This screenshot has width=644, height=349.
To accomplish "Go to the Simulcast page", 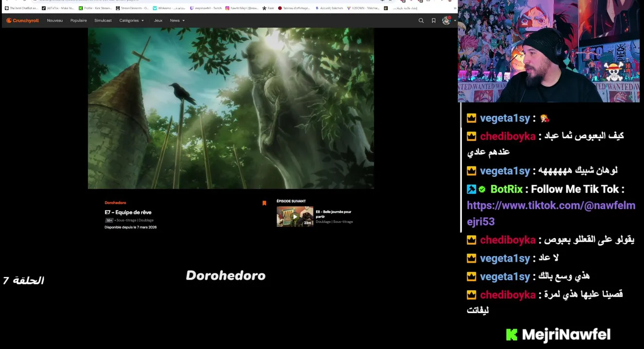I will [x=103, y=20].
